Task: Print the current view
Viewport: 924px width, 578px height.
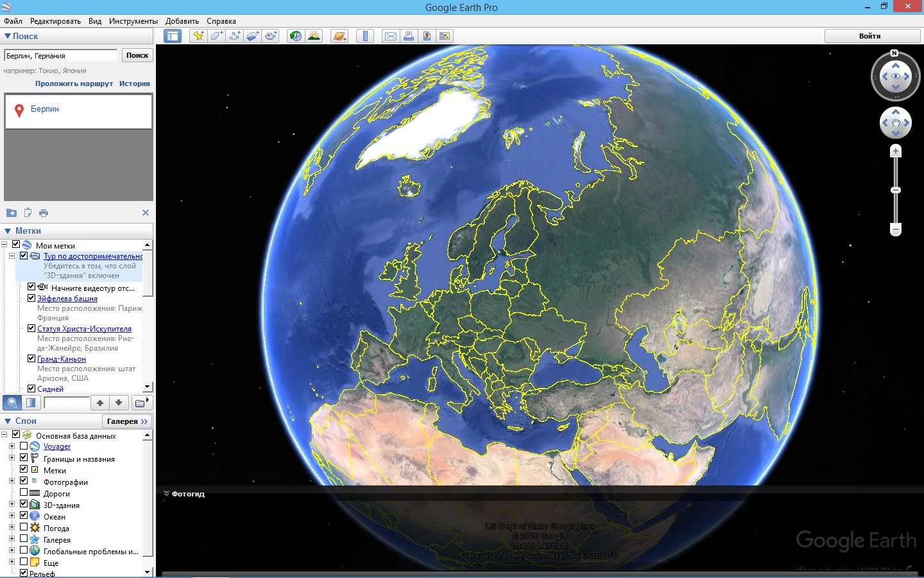Action: point(408,36)
